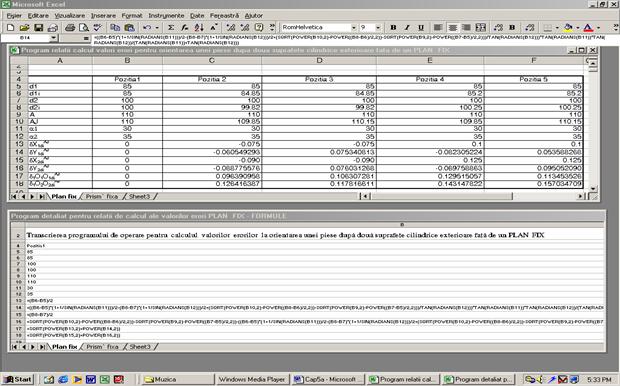Save the workbook with the floppy icon

coord(38,27)
